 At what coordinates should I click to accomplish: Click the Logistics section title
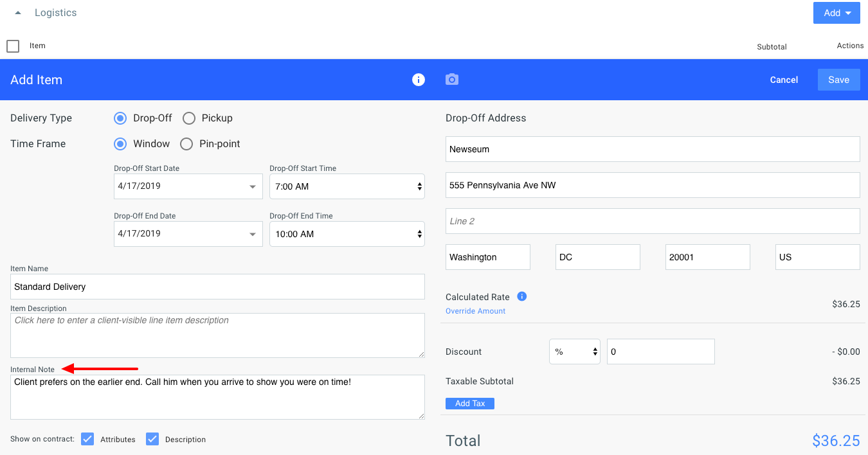coord(56,13)
